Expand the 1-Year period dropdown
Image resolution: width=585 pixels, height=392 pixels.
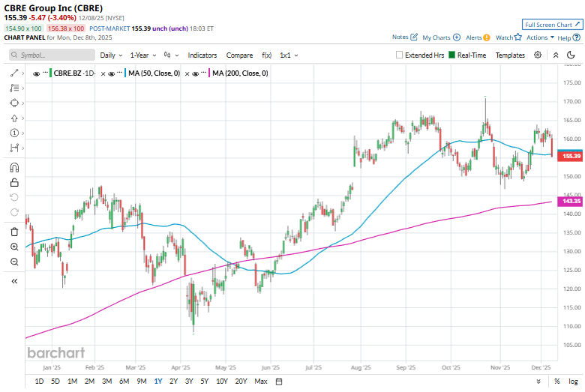click(x=143, y=55)
